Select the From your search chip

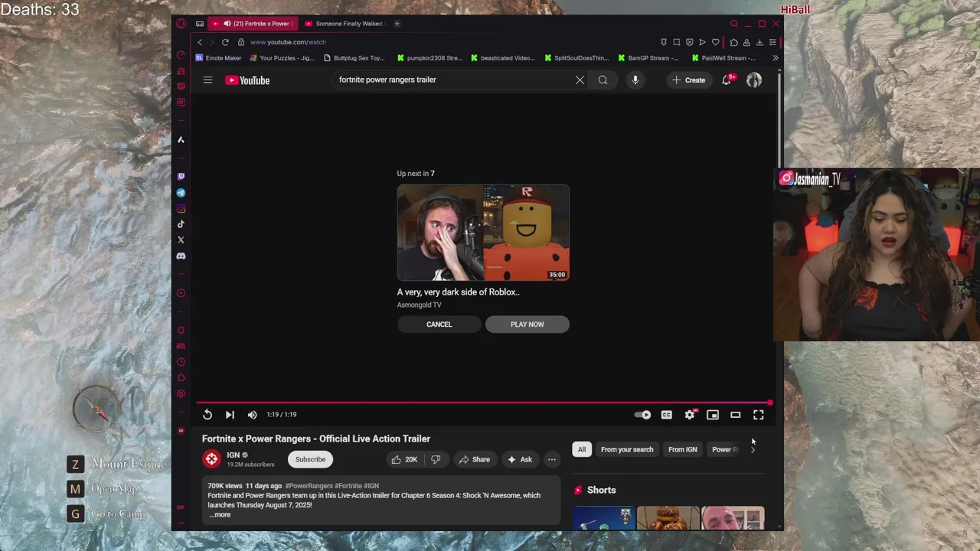point(627,449)
